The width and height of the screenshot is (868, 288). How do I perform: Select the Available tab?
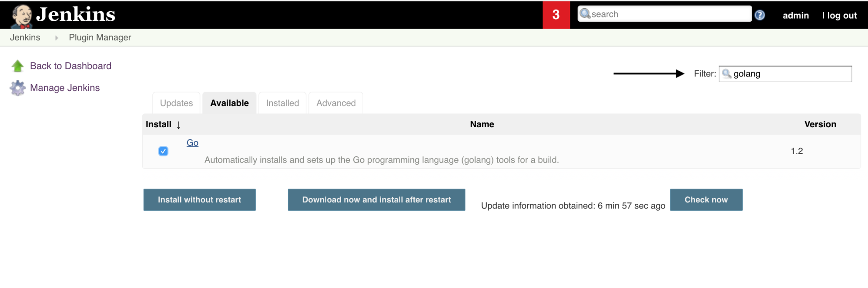(x=229, y=103)
